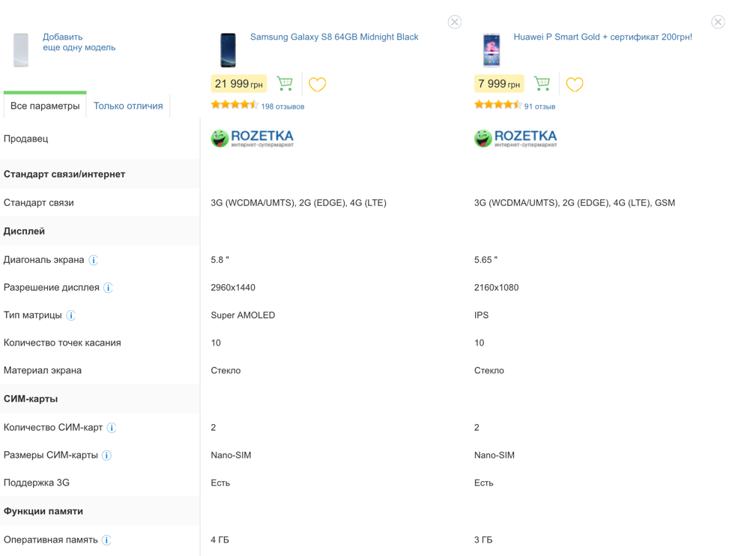The image size is (756, 556).
Task: Open 91 отзыв reviews link
Action: tap(539, 106)
